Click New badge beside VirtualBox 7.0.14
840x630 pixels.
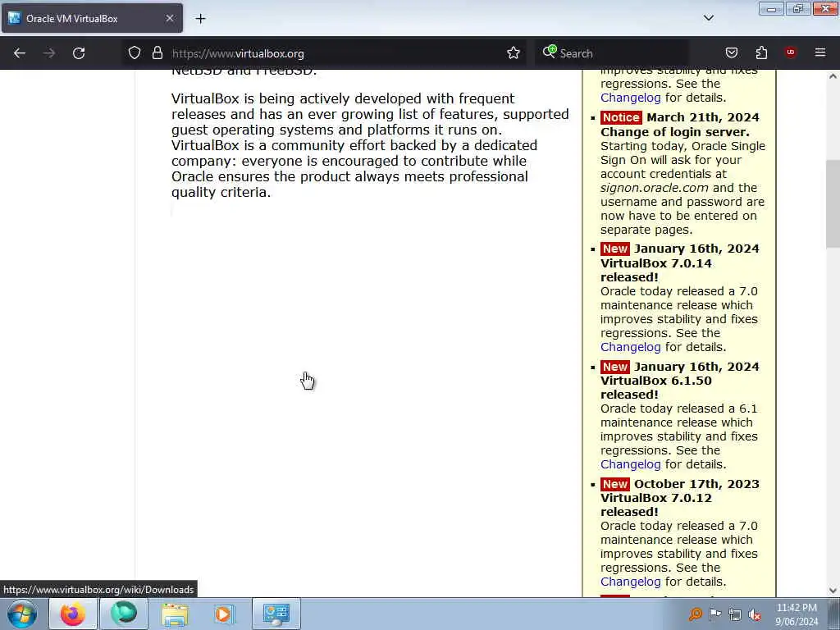coord(615,249)
